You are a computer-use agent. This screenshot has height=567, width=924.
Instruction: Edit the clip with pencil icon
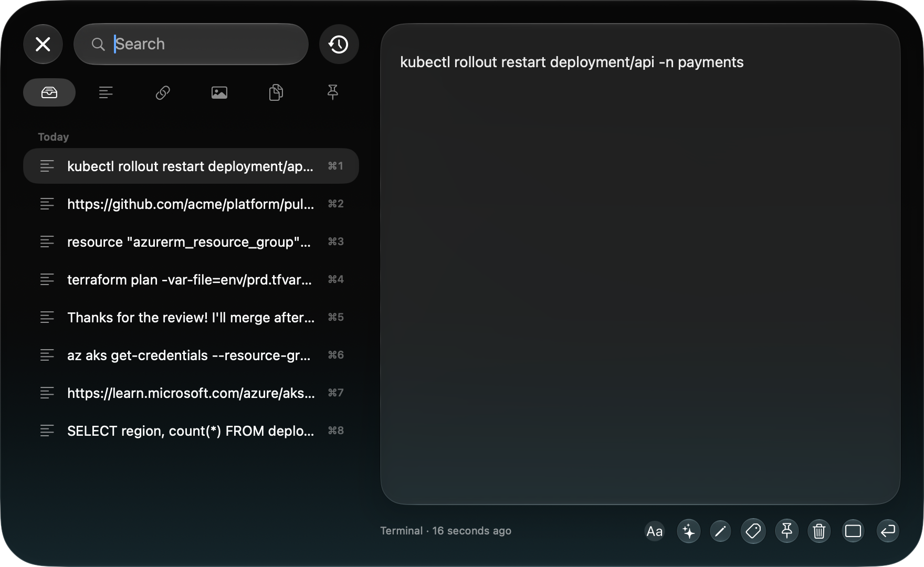tap(720, 531)
